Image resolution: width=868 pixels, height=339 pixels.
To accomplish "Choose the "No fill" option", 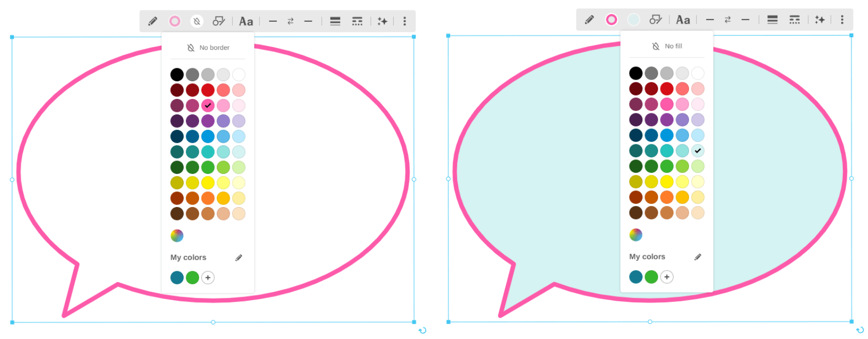I will coord(667,46).
